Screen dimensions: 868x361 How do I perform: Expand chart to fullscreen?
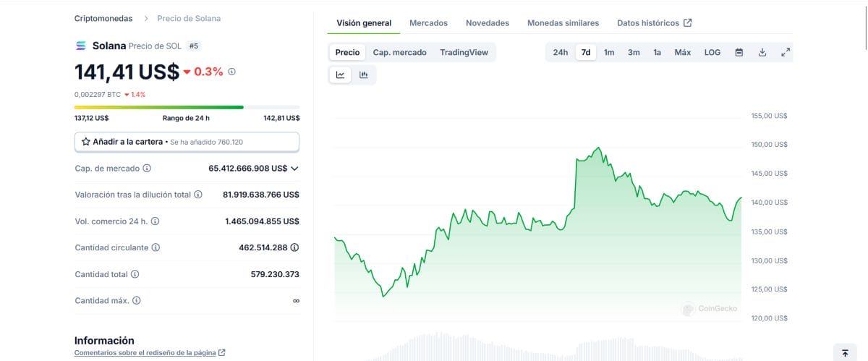pos(785,52)
